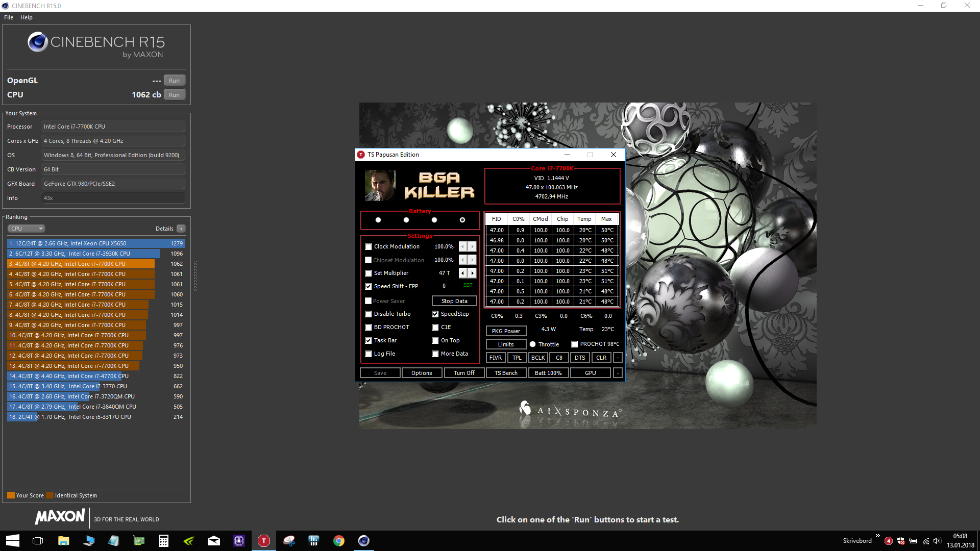This screenshot has width=980, height=551.
Task: Open ThrottleStop Options
Action: click(x=422, y=373)
